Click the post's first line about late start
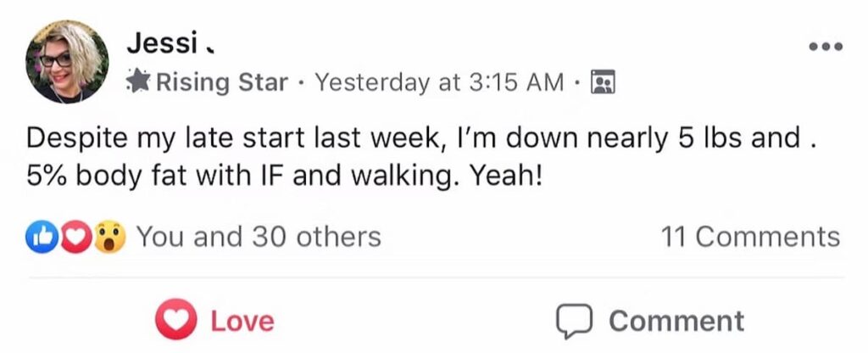The height and width of the screenshot is (353, 868). (415, 137)
